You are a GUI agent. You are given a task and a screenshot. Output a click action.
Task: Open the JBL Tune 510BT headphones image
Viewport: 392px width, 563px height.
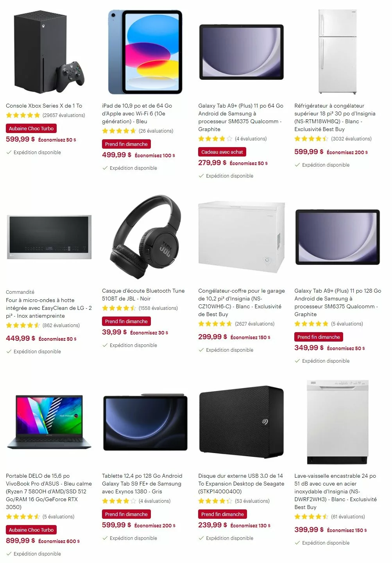tap(145, 236)
